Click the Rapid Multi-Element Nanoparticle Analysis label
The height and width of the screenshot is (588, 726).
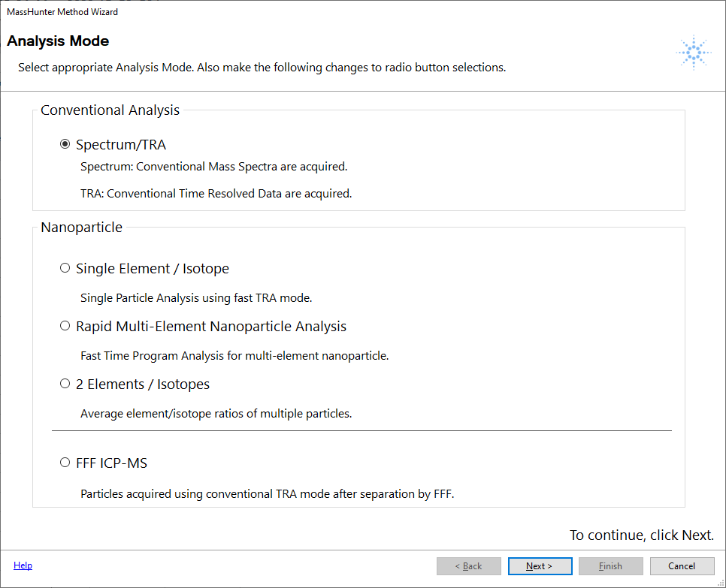[211, 326]
